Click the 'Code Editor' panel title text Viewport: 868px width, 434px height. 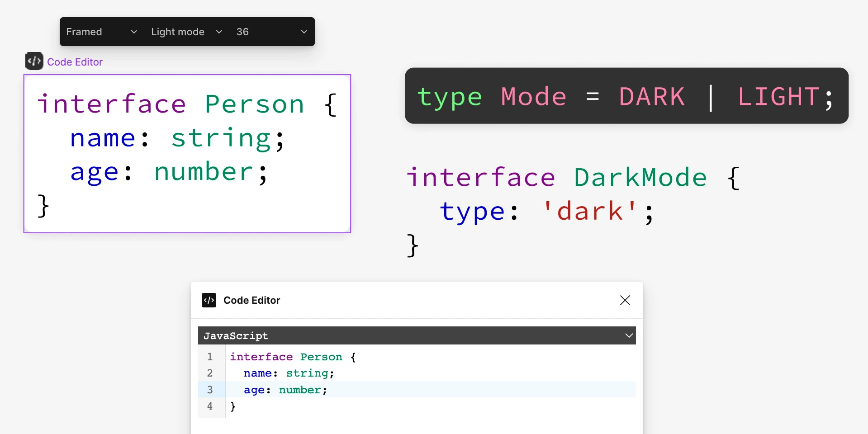(252, 300)
